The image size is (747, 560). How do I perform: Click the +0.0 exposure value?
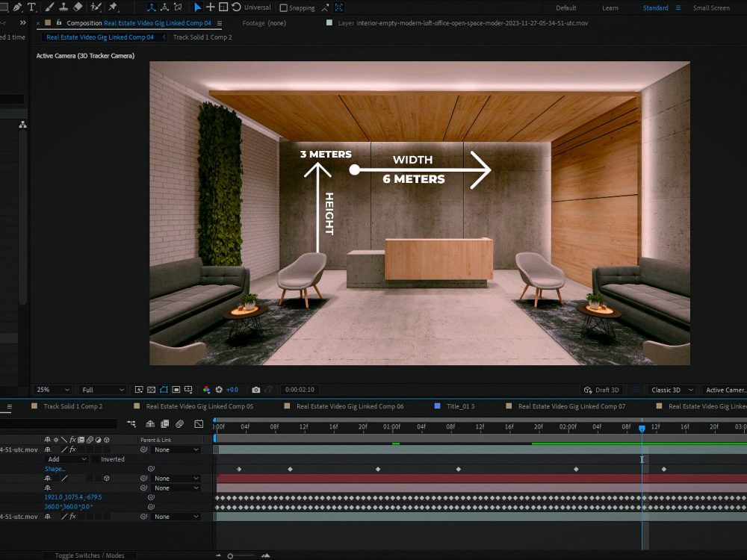pos(232,390)
